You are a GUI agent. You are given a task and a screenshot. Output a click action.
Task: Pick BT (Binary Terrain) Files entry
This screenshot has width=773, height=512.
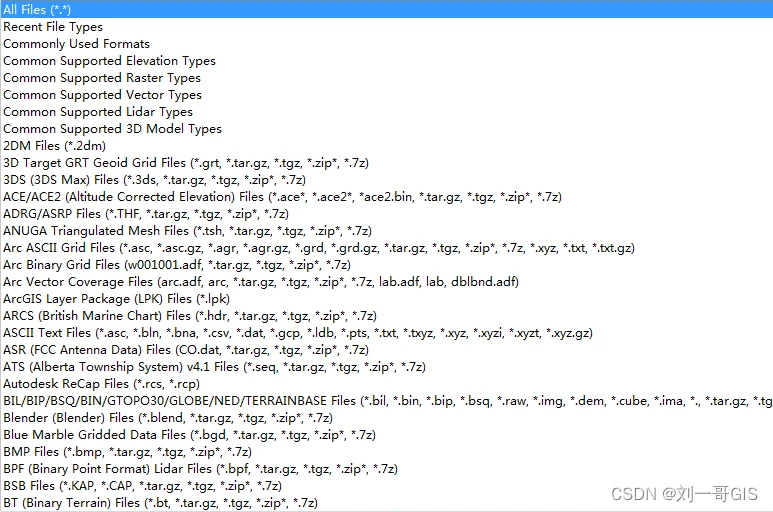386,503
